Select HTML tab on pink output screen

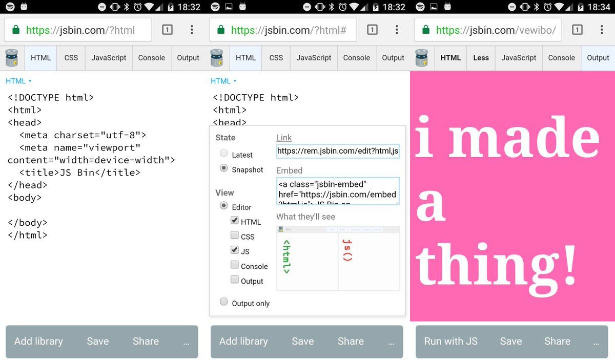(x=450, y=58)
